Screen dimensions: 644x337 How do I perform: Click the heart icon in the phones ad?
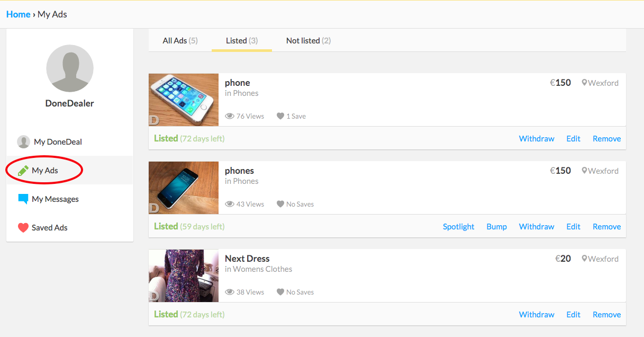(x=280, y=204)
